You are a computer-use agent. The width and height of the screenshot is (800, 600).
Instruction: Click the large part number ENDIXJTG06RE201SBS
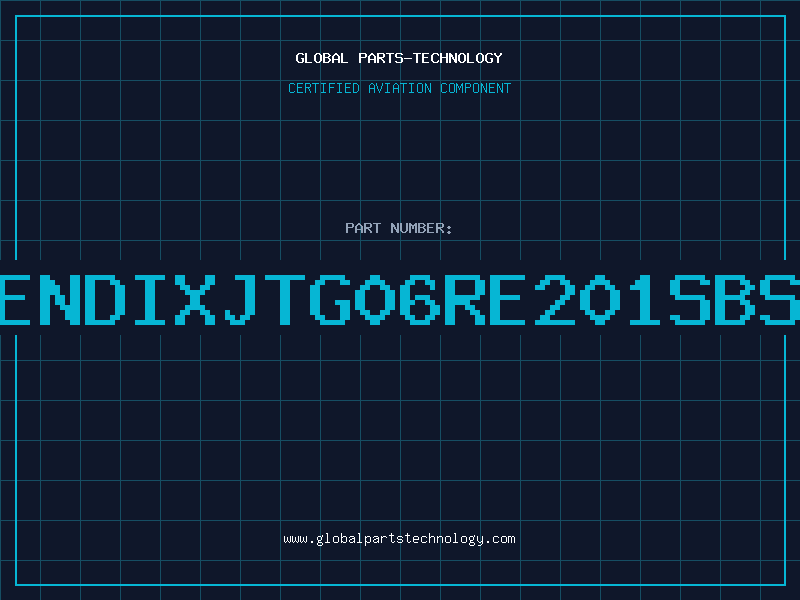pos(400,299)
